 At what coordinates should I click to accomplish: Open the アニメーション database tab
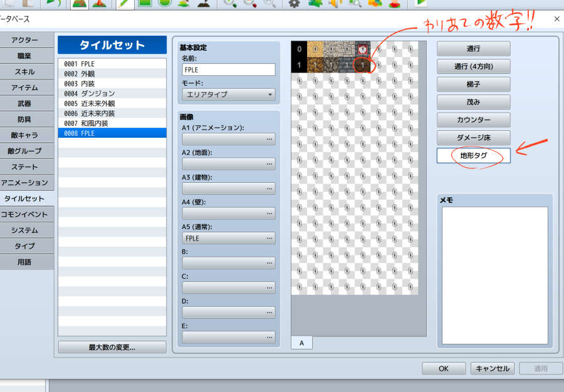pos(24,182)
